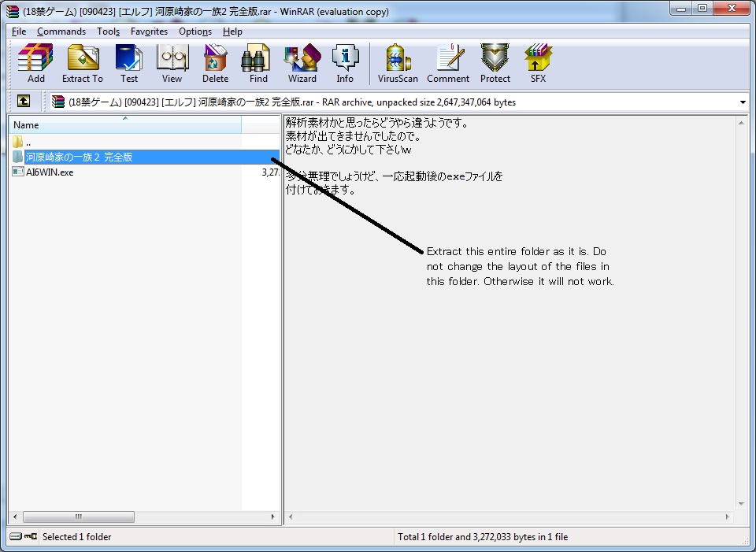Screen dimensions: 756x552
Task: Select the AI6WIN.exe file row
Action: point(145,172)
